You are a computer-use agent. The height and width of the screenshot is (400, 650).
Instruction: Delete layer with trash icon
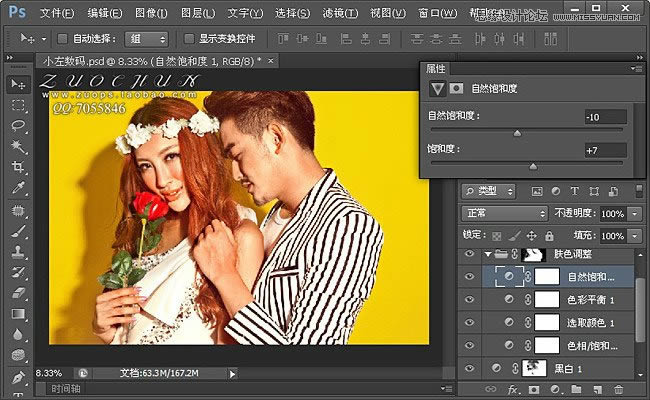point(618,390)
